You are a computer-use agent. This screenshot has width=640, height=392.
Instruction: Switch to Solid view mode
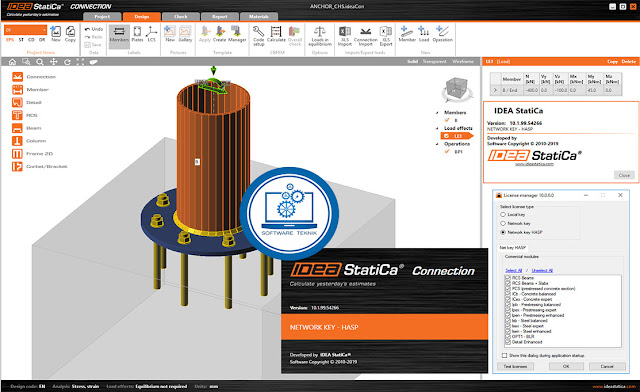pyautogui.click(x=412, y=62)
